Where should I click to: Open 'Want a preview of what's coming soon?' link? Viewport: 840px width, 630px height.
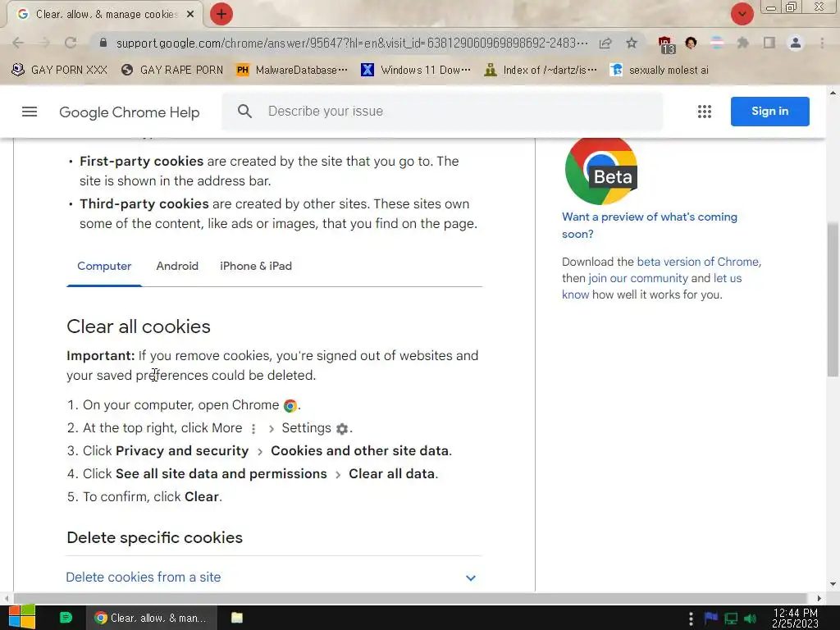click(x=650, y=225)
